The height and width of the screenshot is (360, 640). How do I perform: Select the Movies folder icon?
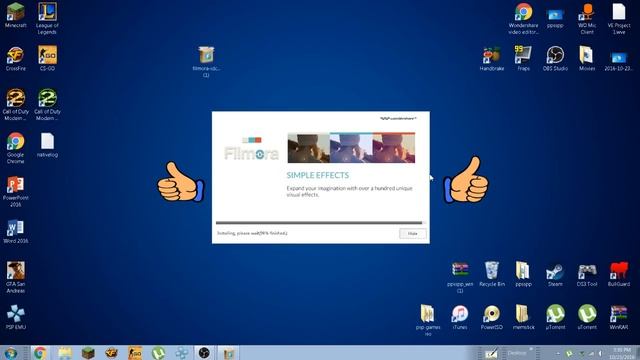pos(587,59)
